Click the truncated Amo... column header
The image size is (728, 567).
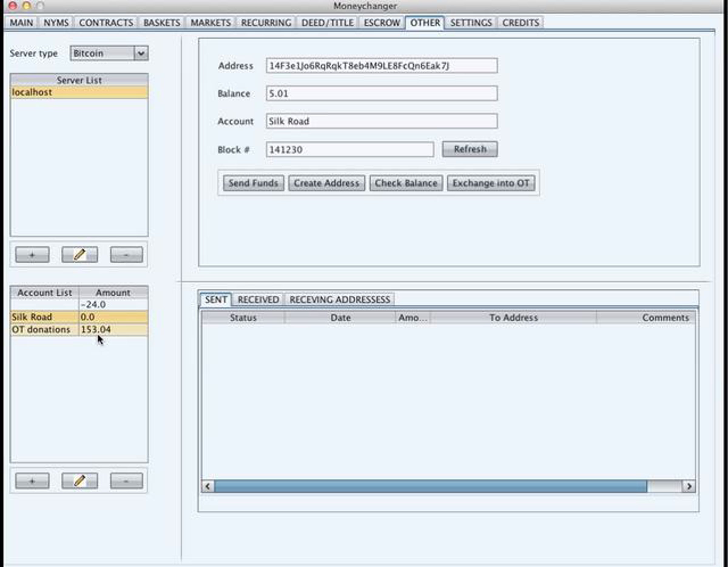tap(413, 317)
